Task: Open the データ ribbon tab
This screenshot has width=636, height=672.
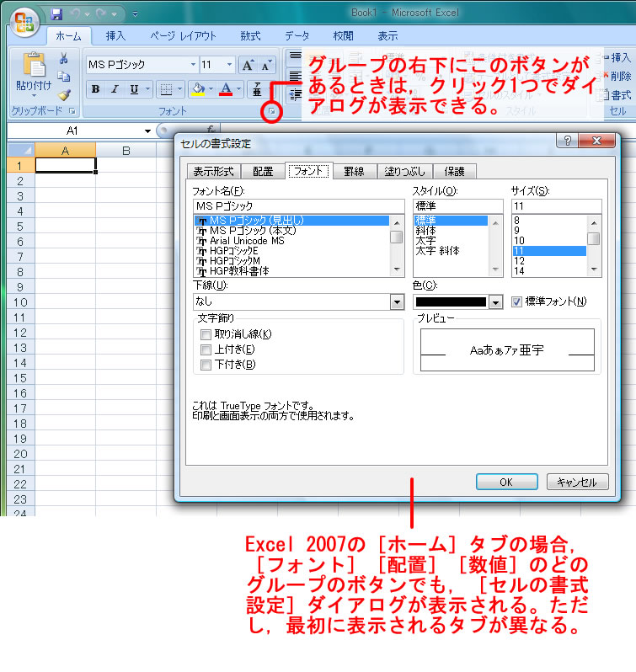Action: point(297,36)
